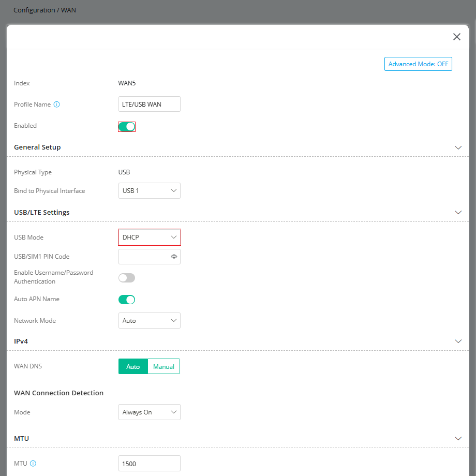Enable Username/Password Authentication toggle
Screen dimensions: 476x476
click(127, 278)
